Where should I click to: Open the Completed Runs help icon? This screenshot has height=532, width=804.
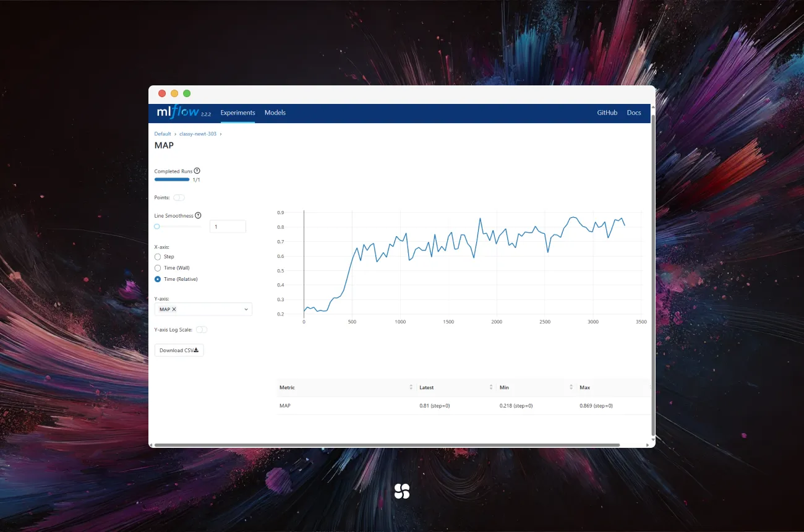tap(197, 171)
